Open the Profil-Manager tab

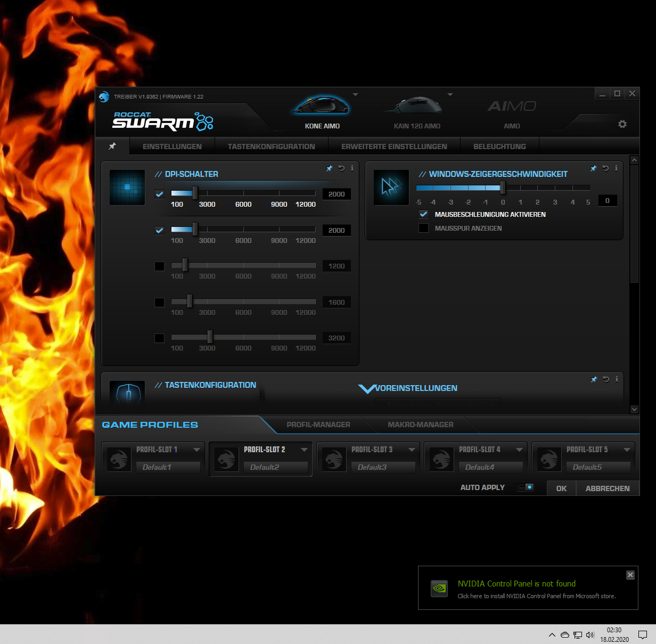point(318,425)
